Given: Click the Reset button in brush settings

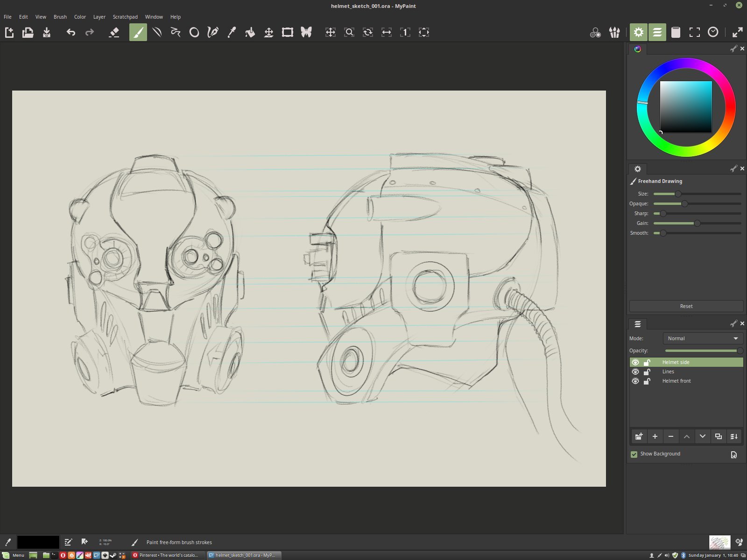Looking at the screenshot, I should (686, 306).
